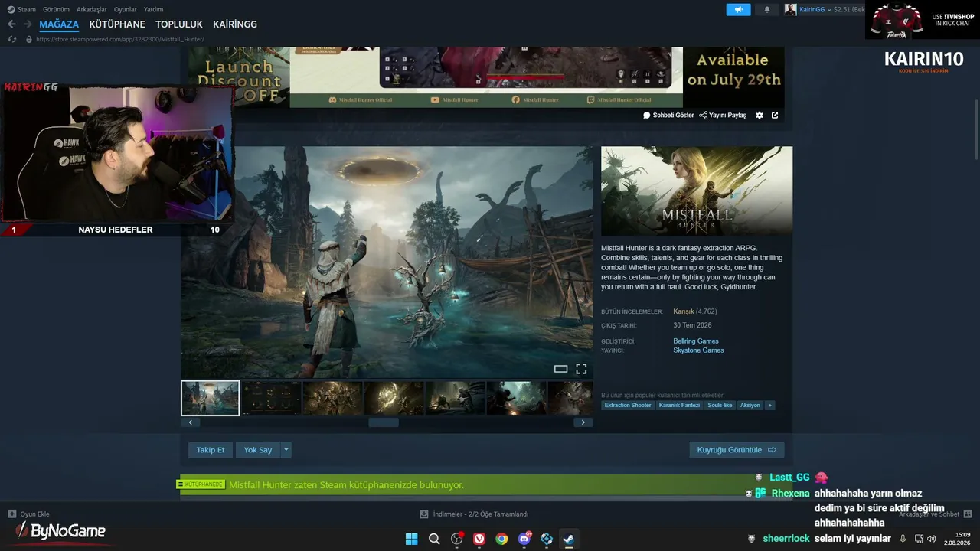980x551 pixels.
Task: Add more tags with the plus button
Action: [769, 405]
